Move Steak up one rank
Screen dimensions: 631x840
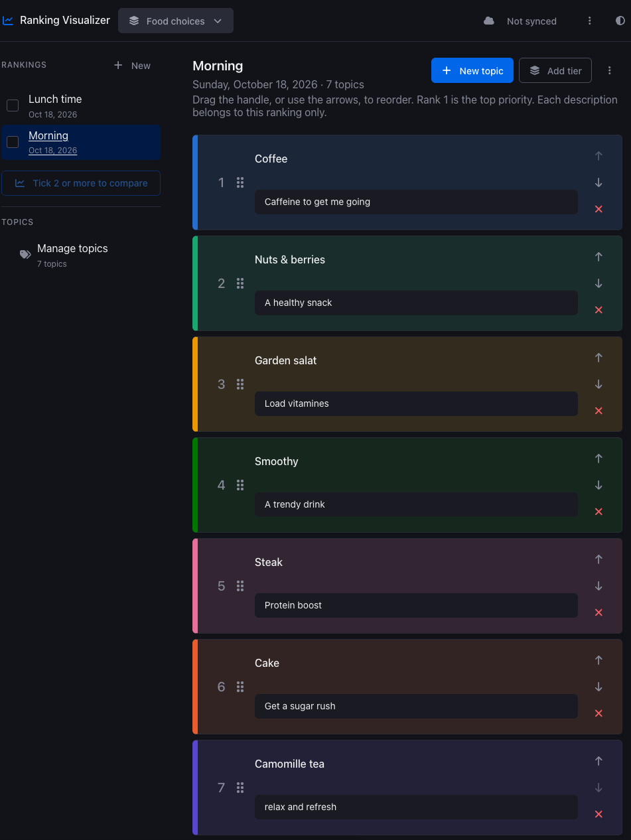(598, 559)
